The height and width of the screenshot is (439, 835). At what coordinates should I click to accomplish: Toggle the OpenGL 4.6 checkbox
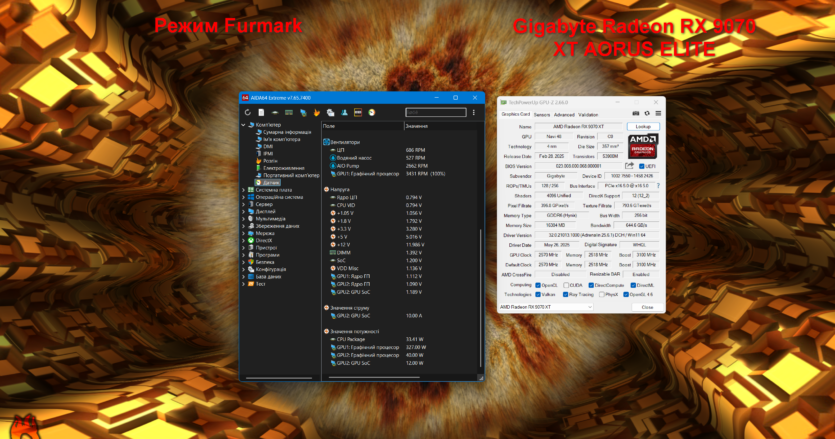626,295
